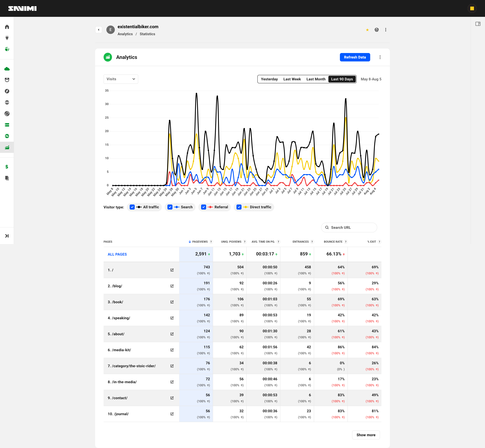Click the green cloud backup icon

7,69
